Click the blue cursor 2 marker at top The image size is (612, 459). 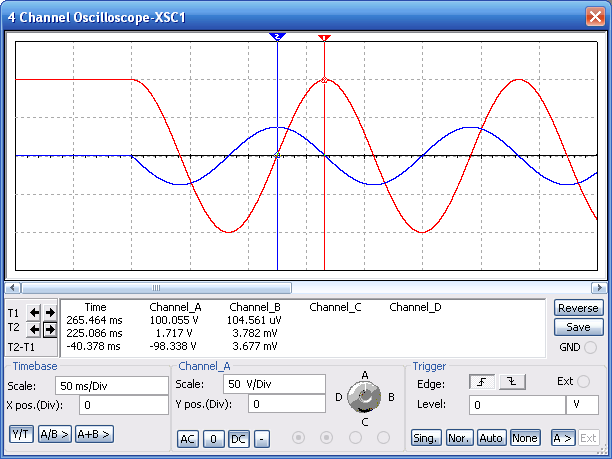(x=277, y=37)
